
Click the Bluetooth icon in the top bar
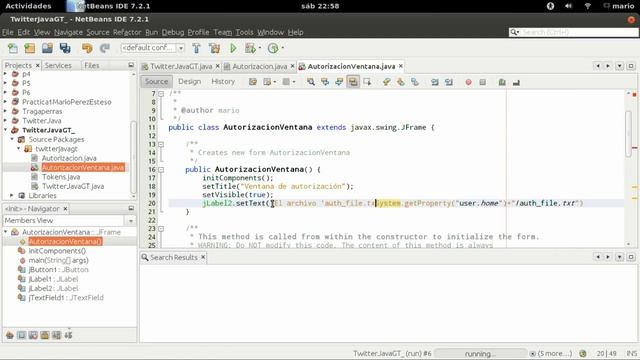pos(550,6)
